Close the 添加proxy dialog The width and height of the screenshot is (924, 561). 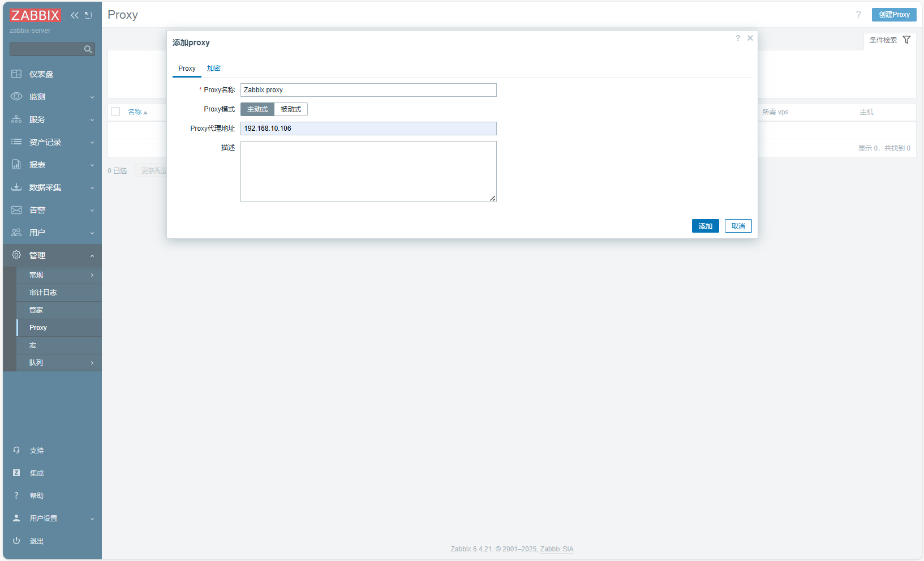coord(750,38)
